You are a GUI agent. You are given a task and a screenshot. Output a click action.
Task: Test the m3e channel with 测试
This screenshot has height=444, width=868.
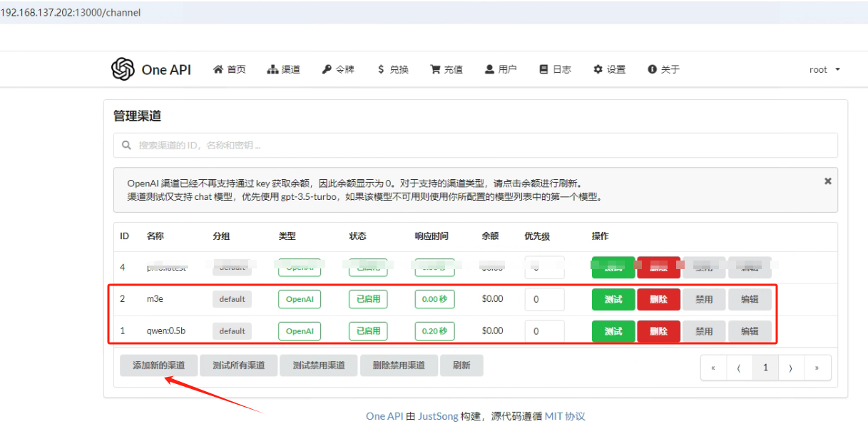(x=613, y=299)
